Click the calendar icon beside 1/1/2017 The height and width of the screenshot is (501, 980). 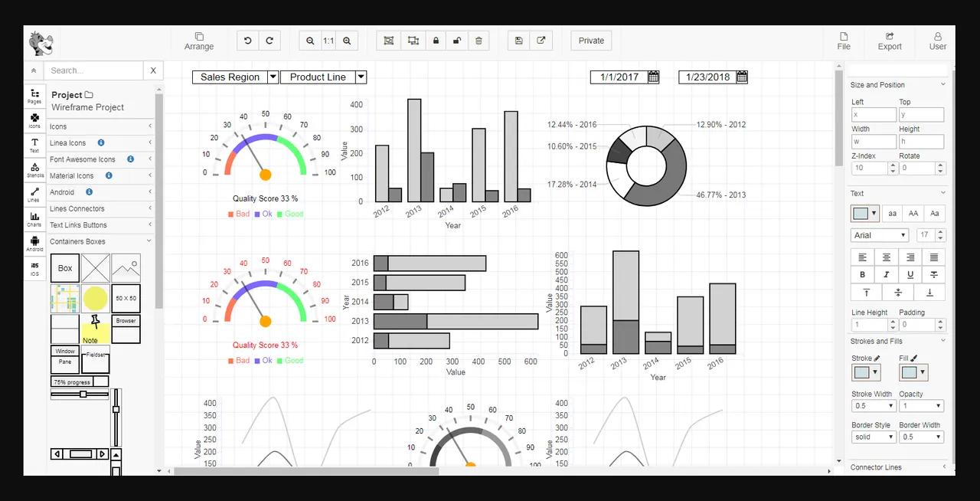coord(654,77)
